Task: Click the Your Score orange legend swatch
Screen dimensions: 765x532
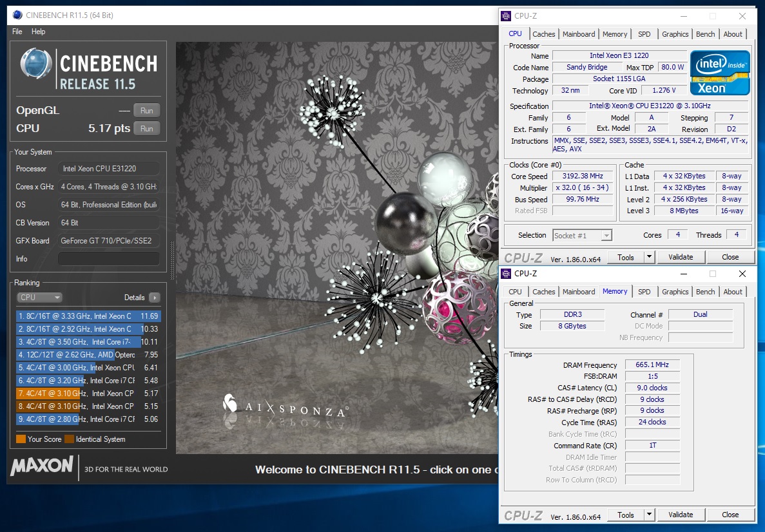Action: [x=21, y=439]
